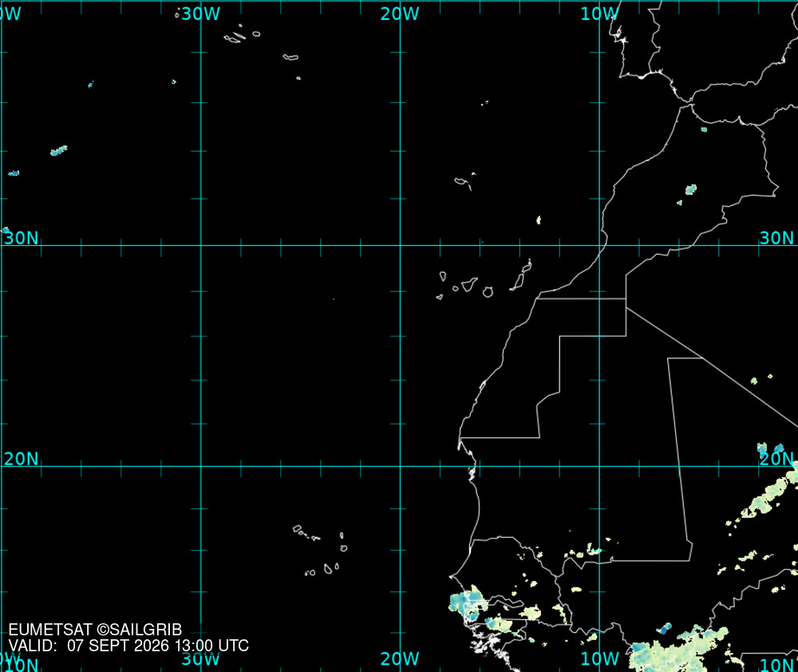This screenshot has height=672, width=798.
Task: Select the 30N latitude label on left edge
Action: 21,238
